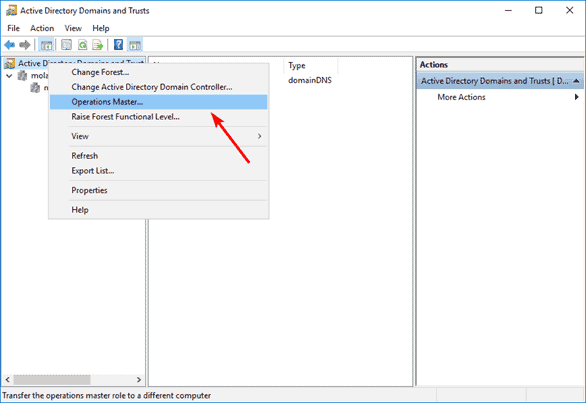Toggle the Show/Hide Action Pane toolbar button
The height and width of the screenshot is (403, 586).
[x=135, y=45]
